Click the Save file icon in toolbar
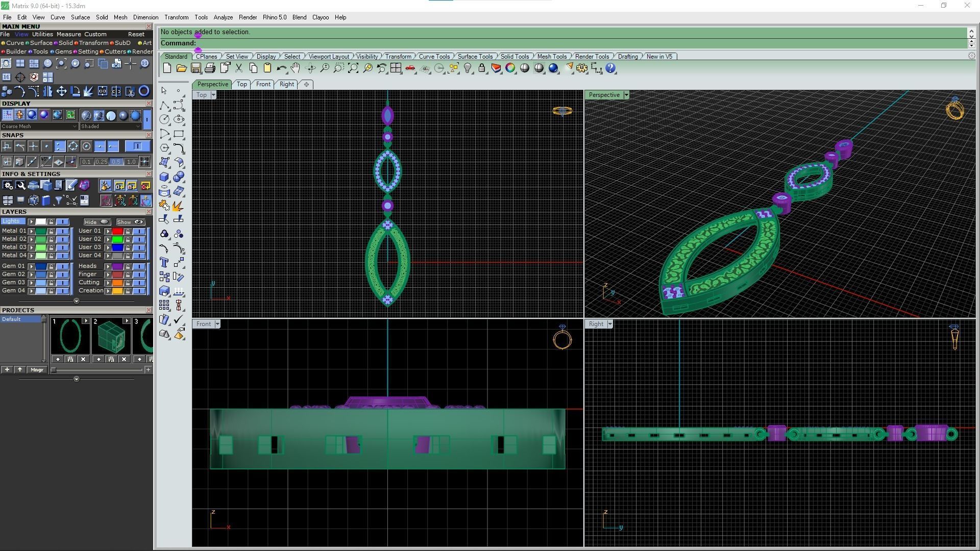This screenshot has width=980, height=551. (x=195, y=68)
